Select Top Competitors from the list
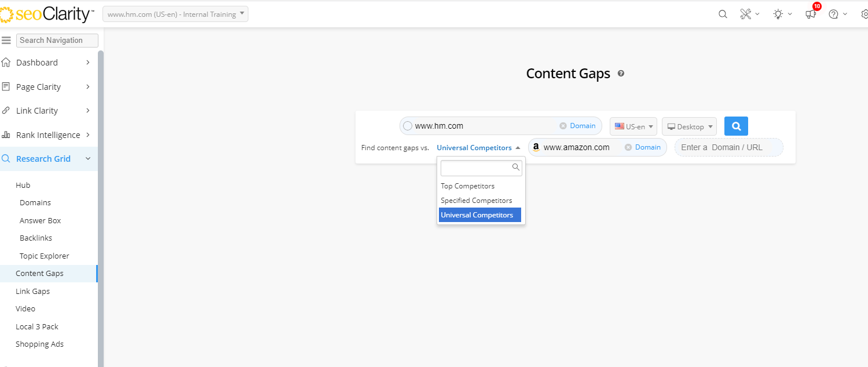 tap(468, 186)
